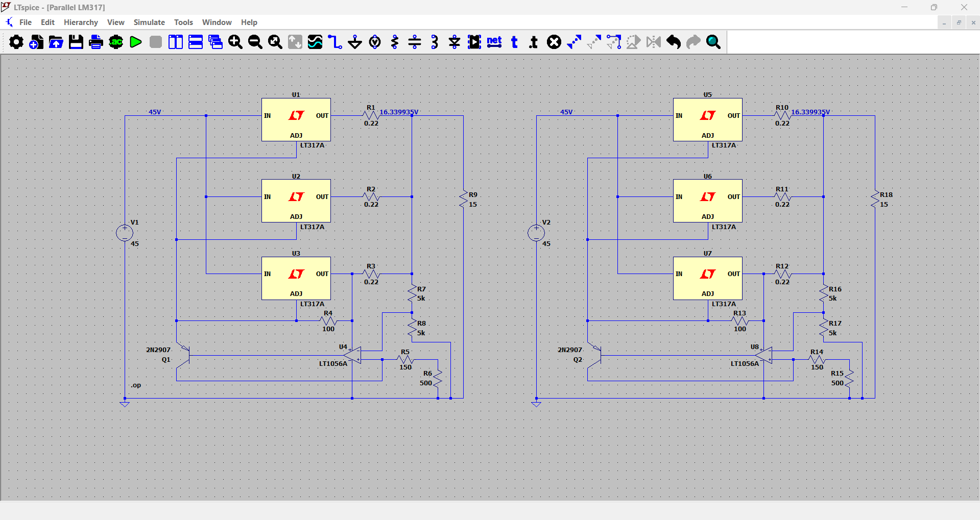Place an inductor component
Image resolution: width=980 pixels, height=520 pixels.
435,42
